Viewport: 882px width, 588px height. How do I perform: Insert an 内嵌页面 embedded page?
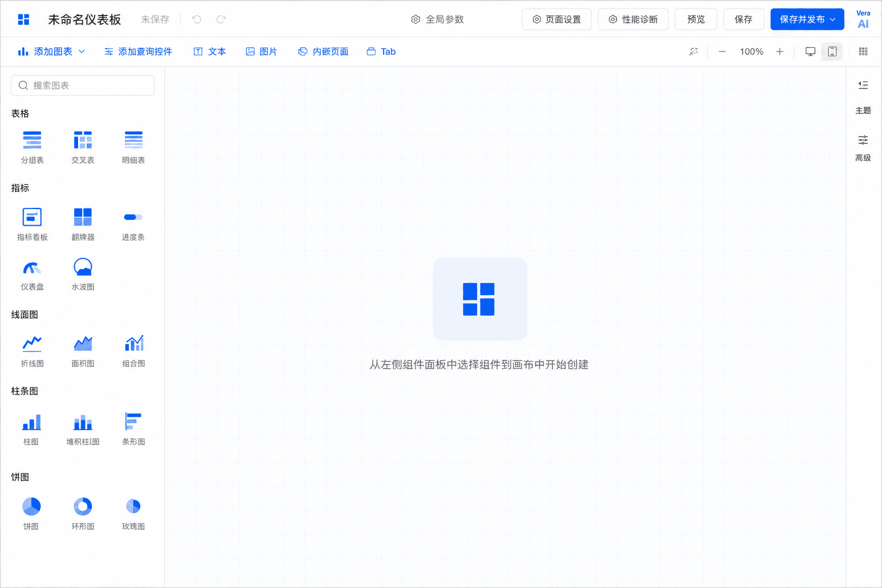pos(323,52)
